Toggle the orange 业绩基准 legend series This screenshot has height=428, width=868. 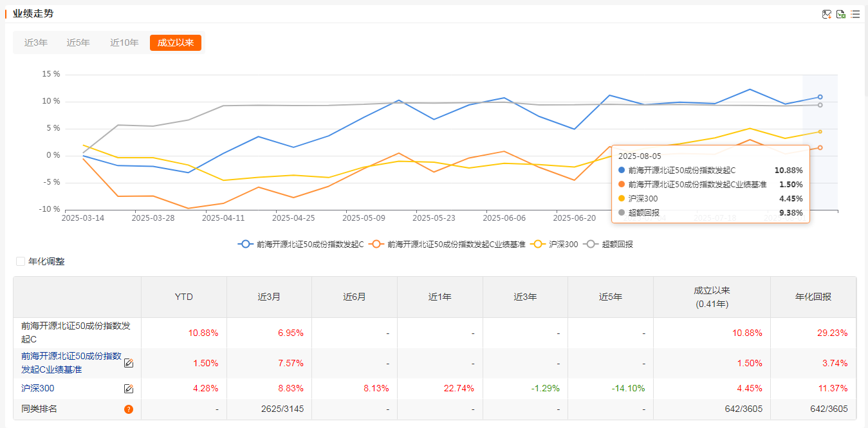448,245
